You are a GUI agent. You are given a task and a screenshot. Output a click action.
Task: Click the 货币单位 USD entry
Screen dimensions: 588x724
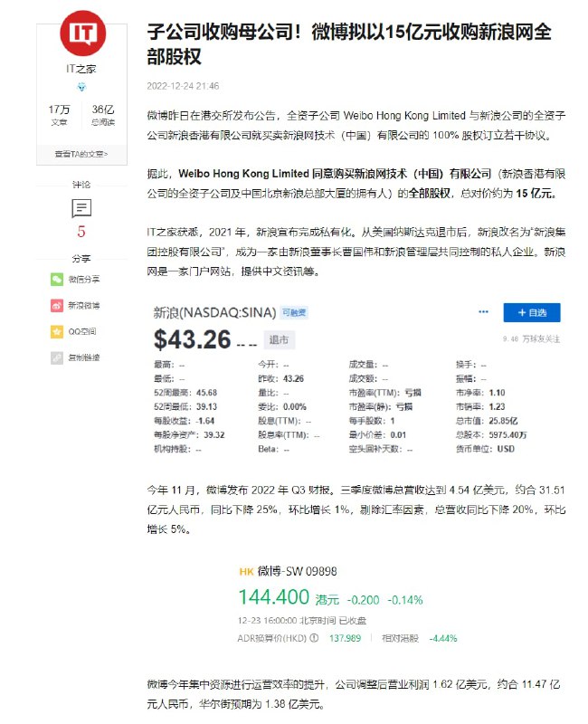(485, 449)
